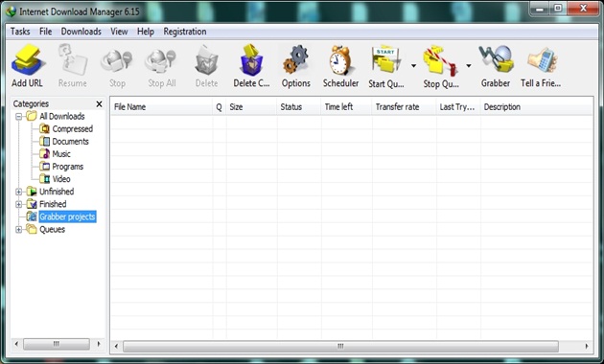Viewport: 604px width, 364px height.
Task: Sort the list by File Name column
Action: tap(161, 107)
